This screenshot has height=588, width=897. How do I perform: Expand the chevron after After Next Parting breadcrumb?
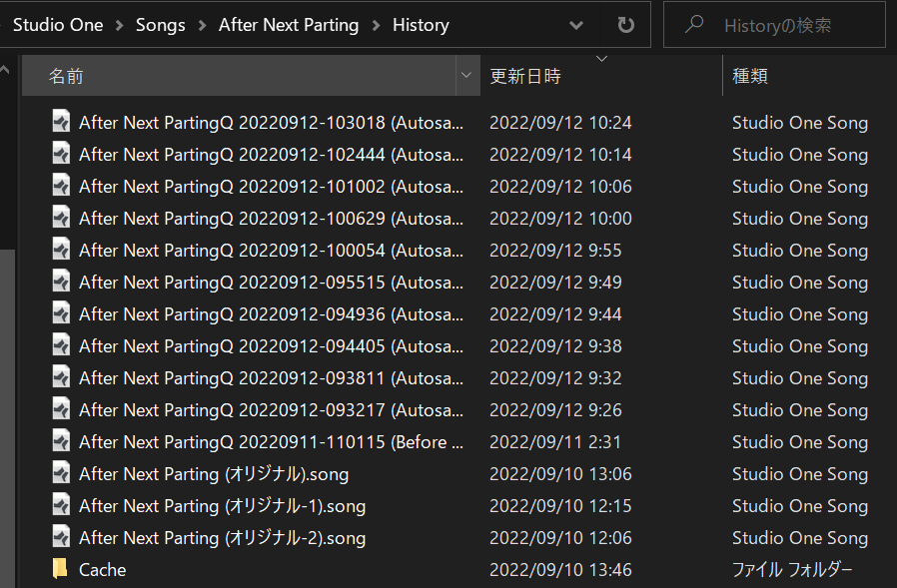pos(376,25)
